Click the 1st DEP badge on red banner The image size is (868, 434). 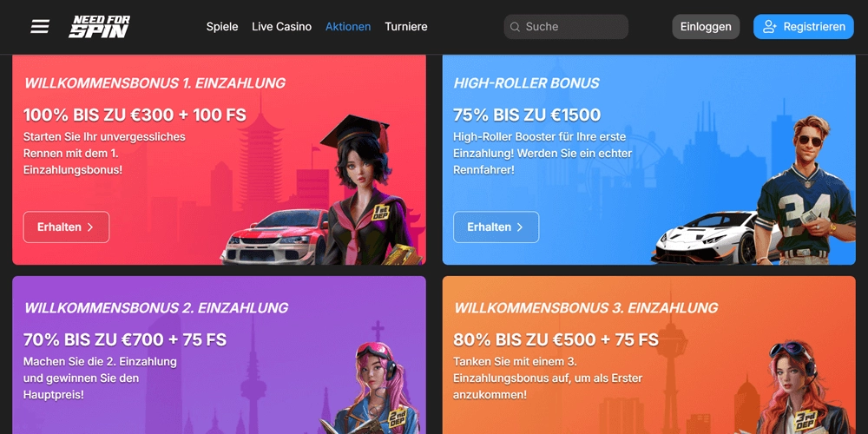point(382,212)
